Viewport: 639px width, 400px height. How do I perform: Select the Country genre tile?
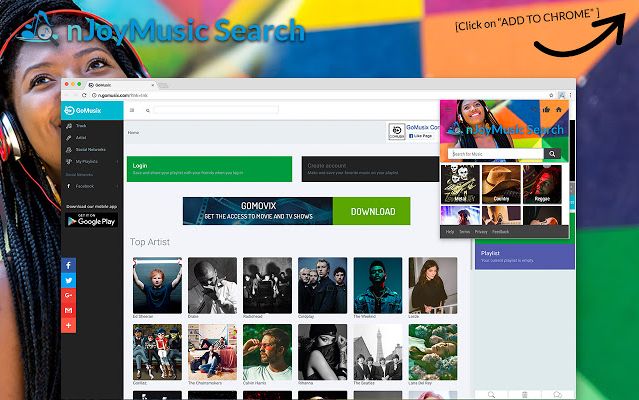501,184
